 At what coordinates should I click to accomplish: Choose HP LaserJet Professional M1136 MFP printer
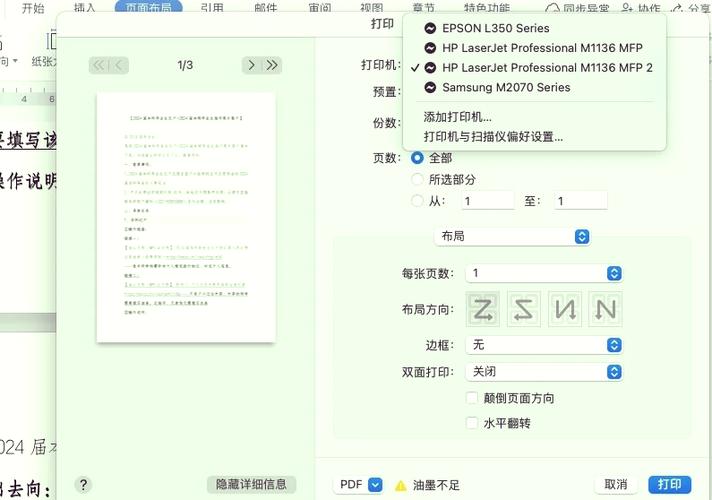tap(534, 48)
